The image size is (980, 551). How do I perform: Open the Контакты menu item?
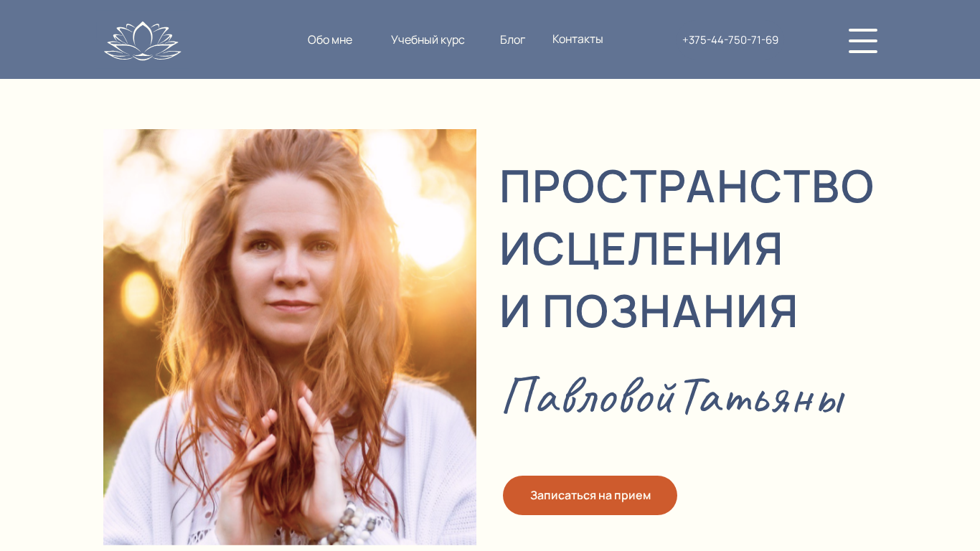(x=578, y=39)
